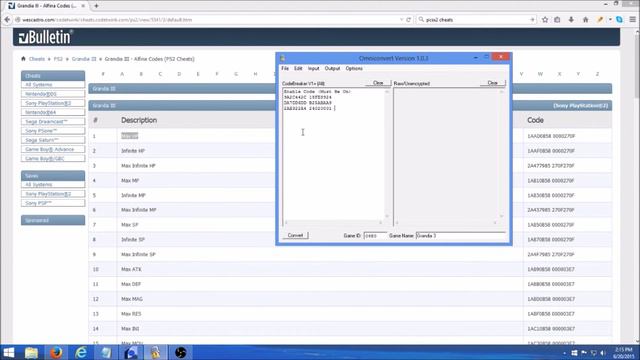The width and height of the screenshot is (640, 360).
Task: Open the Grandia III breadcrumb link
Action: pyautogui.click(x=84, y=59)
